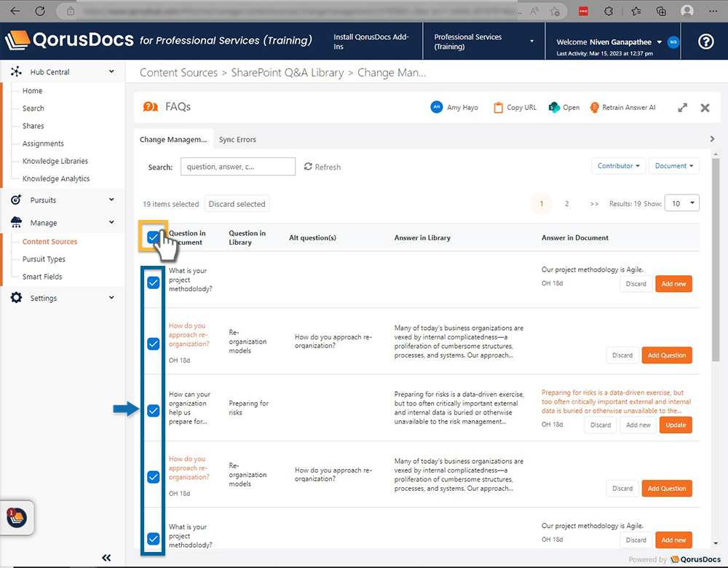728x568 pixels.
Task: Click SharePoint Q&A Library in the breadcrumb
Action: point(288,72)
